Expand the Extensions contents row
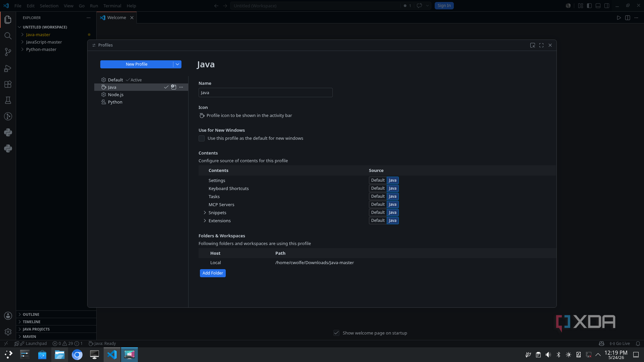 pyautogui.click(x=205, y=220)
